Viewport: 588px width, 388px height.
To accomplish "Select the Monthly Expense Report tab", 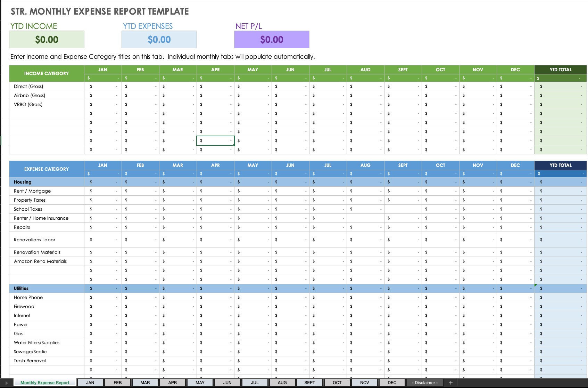I will 45,382.
